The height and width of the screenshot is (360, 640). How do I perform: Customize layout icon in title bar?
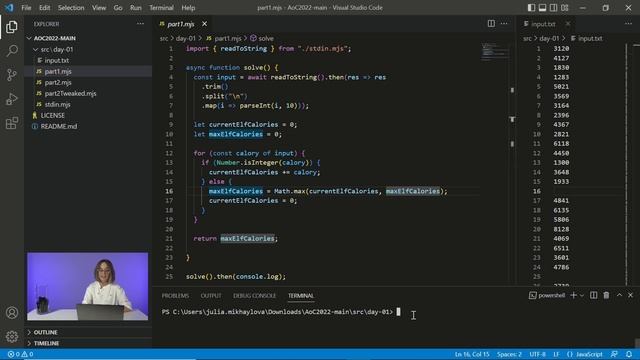pos(564,8)
